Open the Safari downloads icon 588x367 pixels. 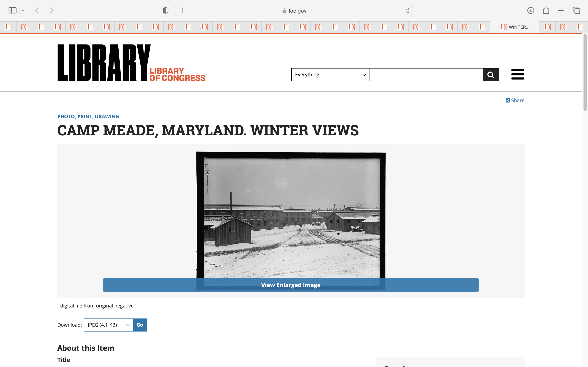tap(531, 10)
